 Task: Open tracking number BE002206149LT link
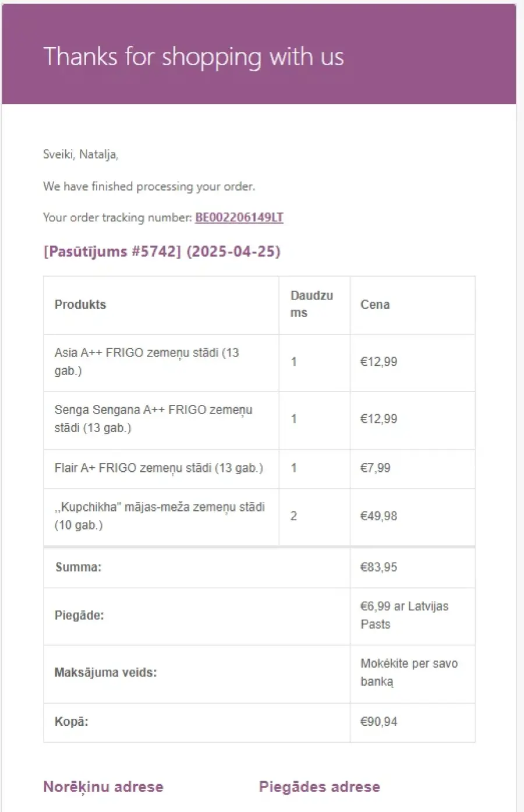click(239, 217)
